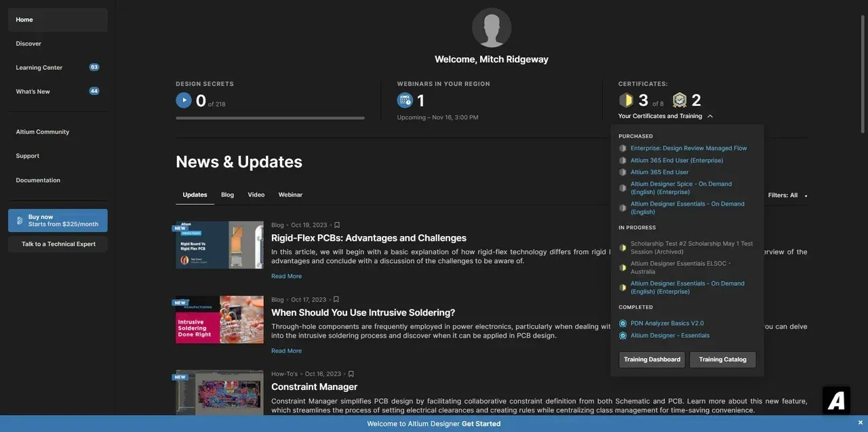
Task: Click the Design Secrets progress bar
Action: [x=270, y=118]
